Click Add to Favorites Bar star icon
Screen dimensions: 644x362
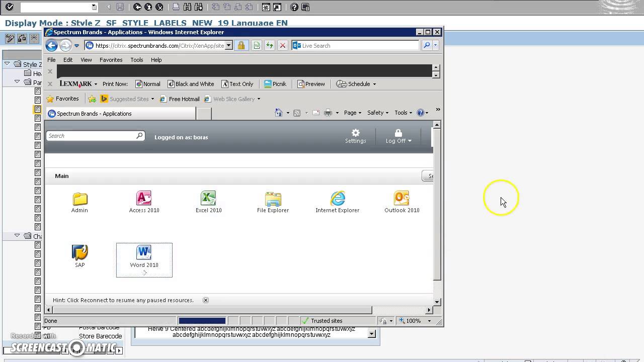92,99
